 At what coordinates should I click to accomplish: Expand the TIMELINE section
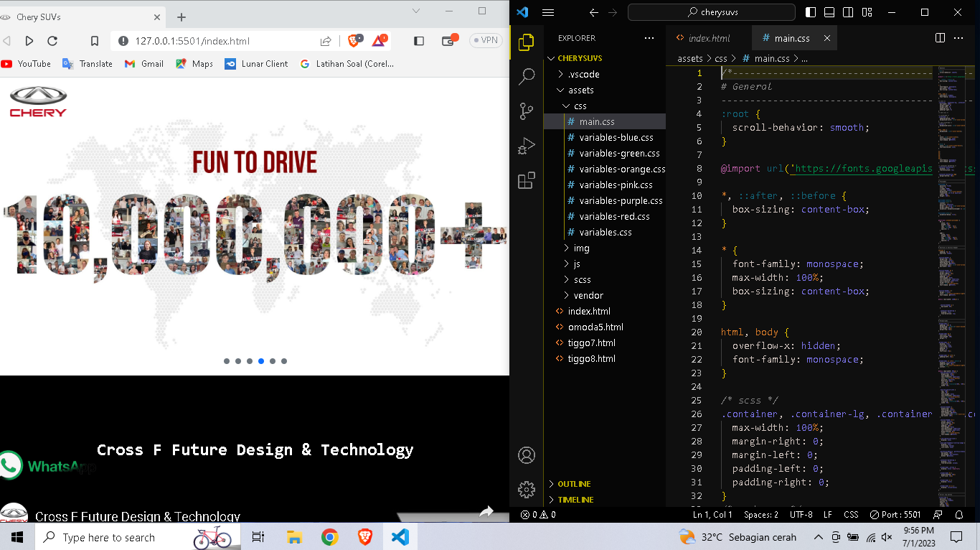click(605, 500)
